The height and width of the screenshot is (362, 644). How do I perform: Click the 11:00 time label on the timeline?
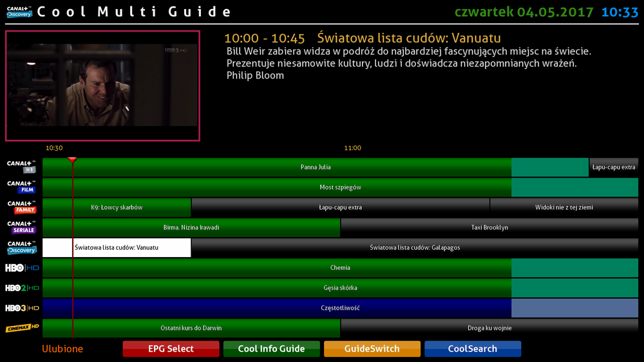(352, 148)
